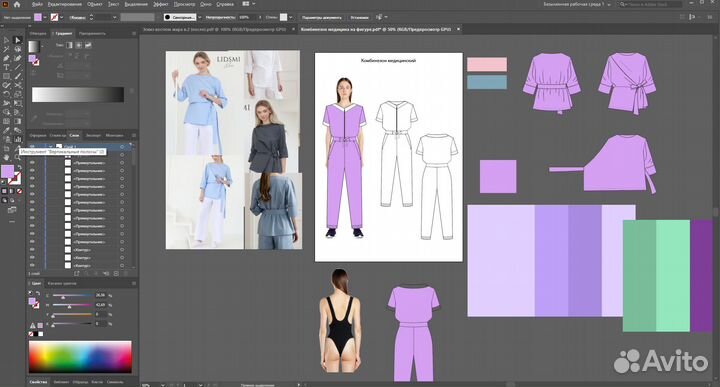Click the Установки button

click(x=360, y=17)
